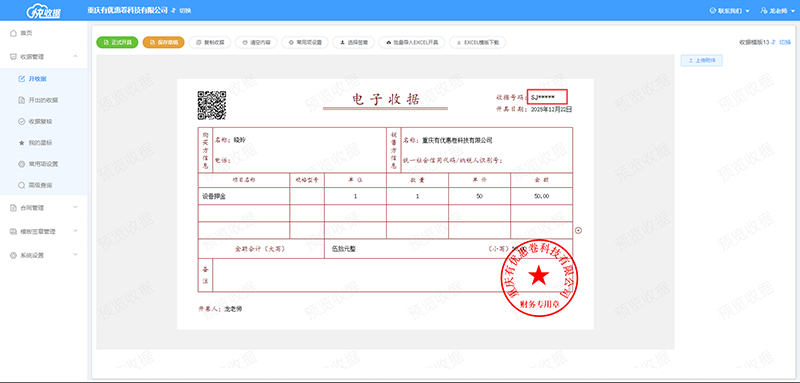Click 收据号码 field showing SJ******

(x=547, y=97)
